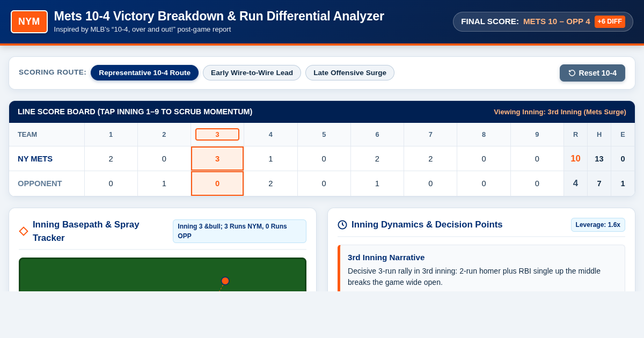The width and height of the screenshot is (644, 338).
Task: Select inning 1 column header
Action: click(x=111, y=135)
